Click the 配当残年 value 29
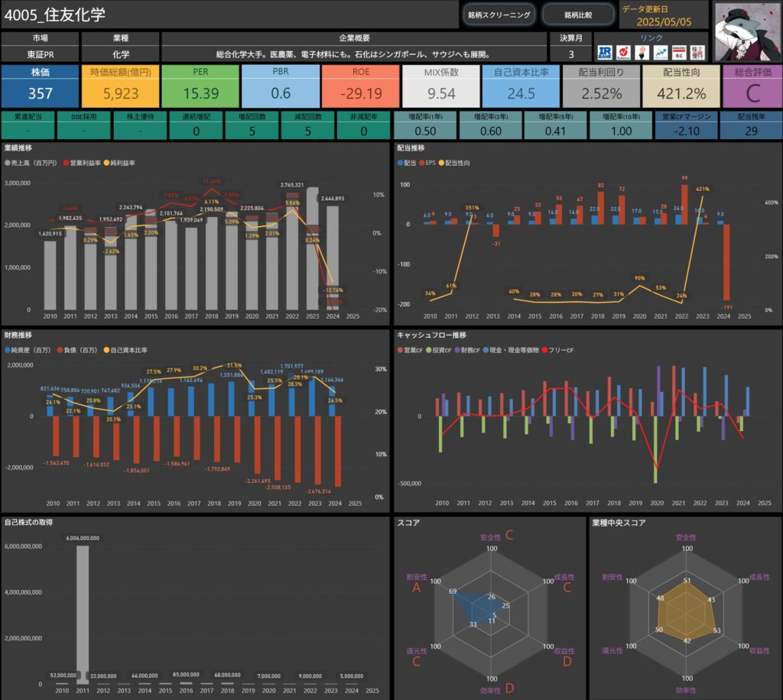783x700 pixels. (x=751, y=131)
